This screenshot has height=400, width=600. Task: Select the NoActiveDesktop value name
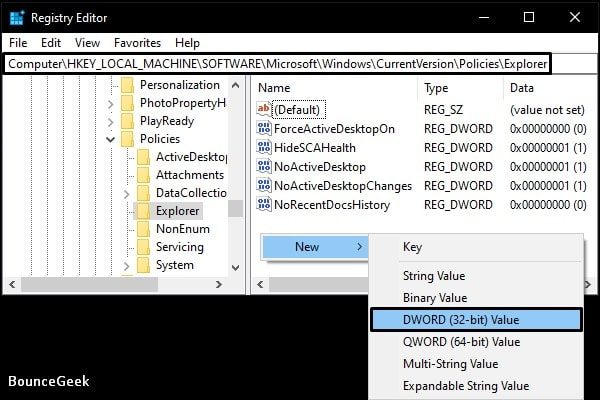coord(320,167)
